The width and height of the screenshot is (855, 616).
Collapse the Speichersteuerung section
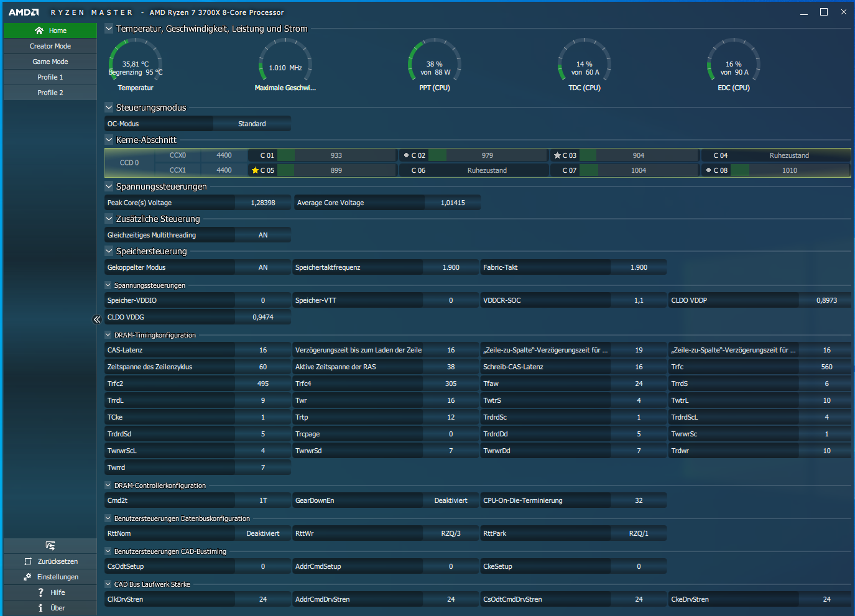[109, 251]
